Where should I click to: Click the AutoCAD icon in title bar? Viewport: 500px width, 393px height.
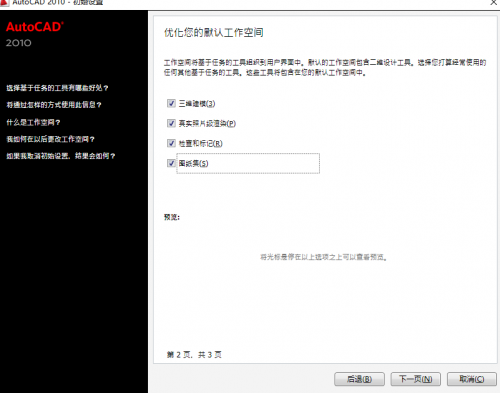pos(4,3)
